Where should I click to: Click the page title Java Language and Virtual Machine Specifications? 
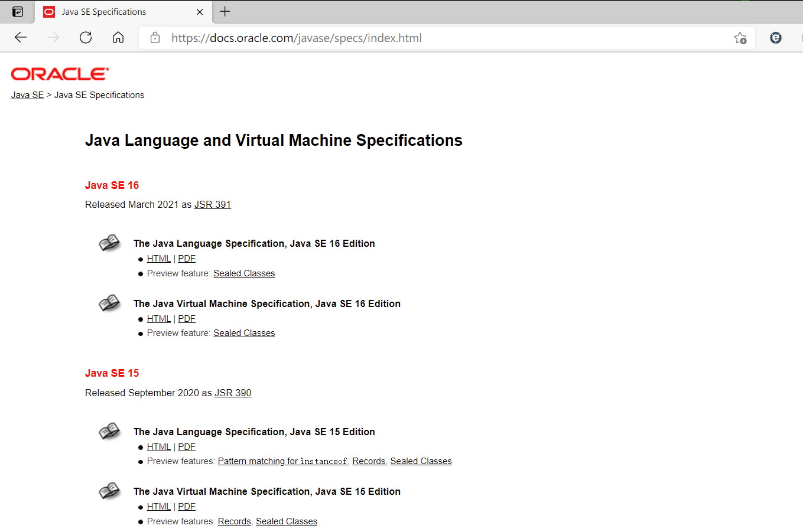pyautogui.click(x=274, y=141)
